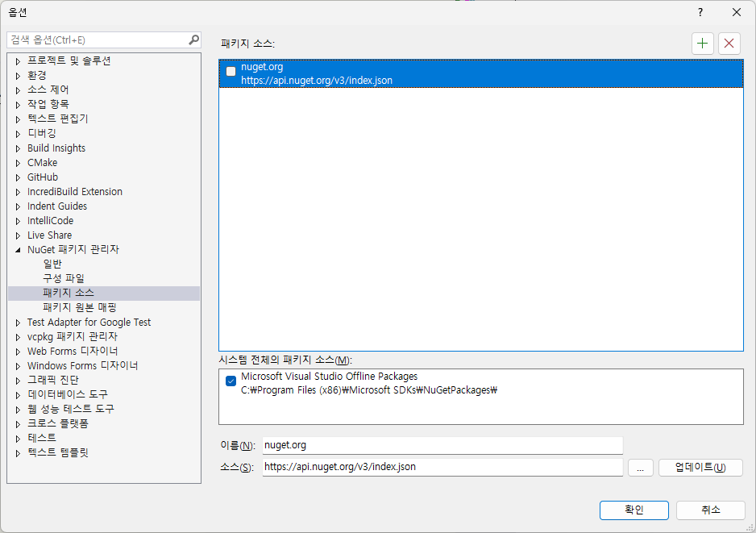The width and height of the screenshot is (756, 533).
Task: Select Microsoft Visual Studio Offline Packages row
Action: point(481,383)
